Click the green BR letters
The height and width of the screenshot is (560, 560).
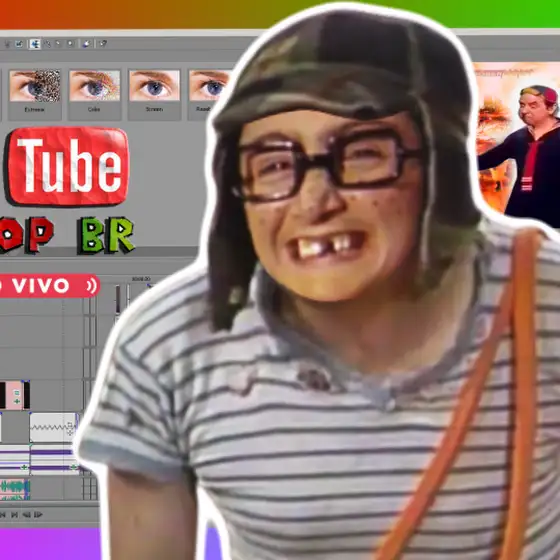[106, 235]
